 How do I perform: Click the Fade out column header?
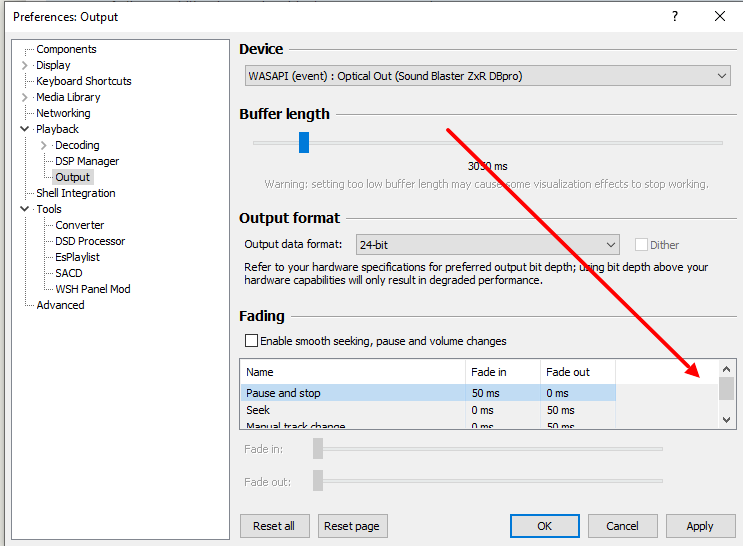567,372
